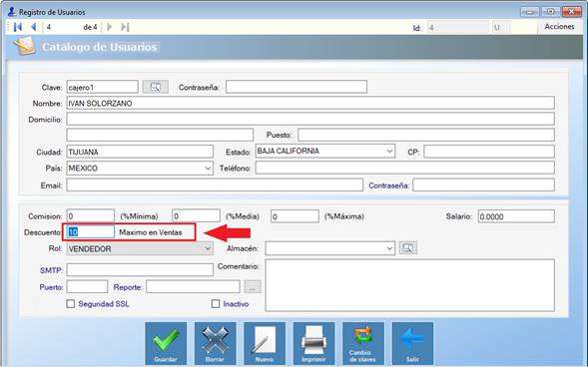Save the user with Guardar
The width and height of the screenshot is (588, 367).
tap(166, 344)
